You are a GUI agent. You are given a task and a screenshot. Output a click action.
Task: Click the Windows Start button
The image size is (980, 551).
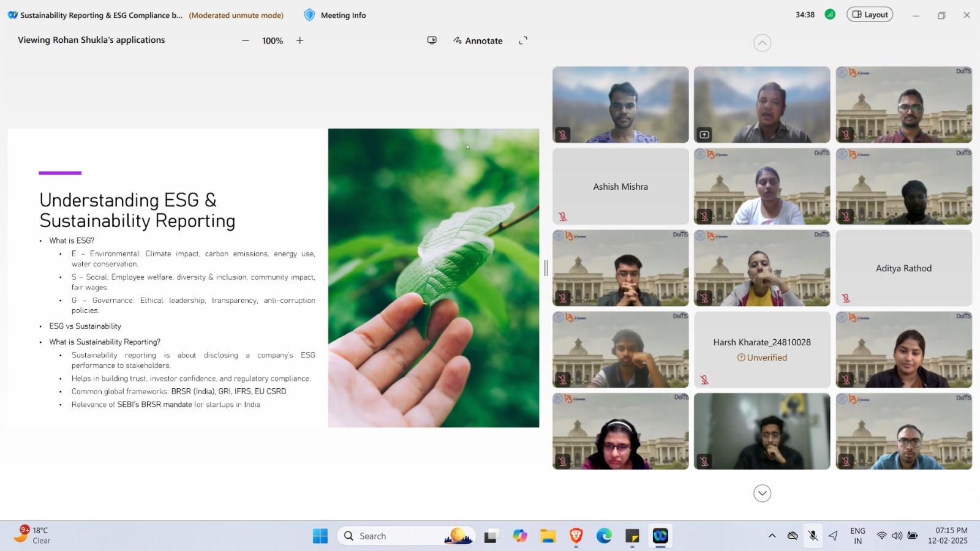coord(320,536)
